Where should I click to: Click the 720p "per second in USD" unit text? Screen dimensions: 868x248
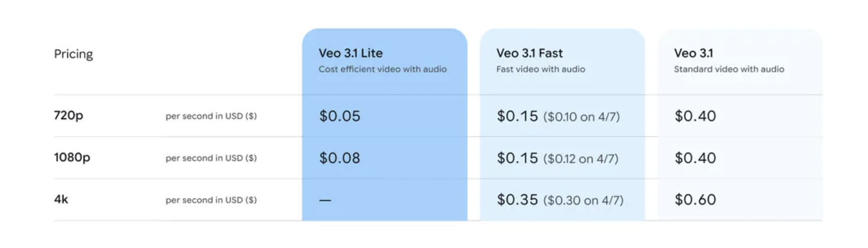click(x=211, y=117)
